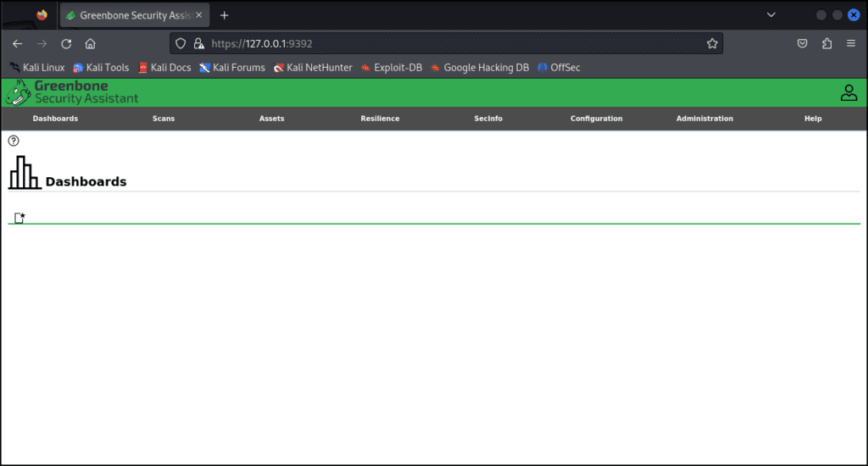This screenshot has width=868, height=466.
Task: Open the Google Hacking DB bookmark
Action: 480,68
